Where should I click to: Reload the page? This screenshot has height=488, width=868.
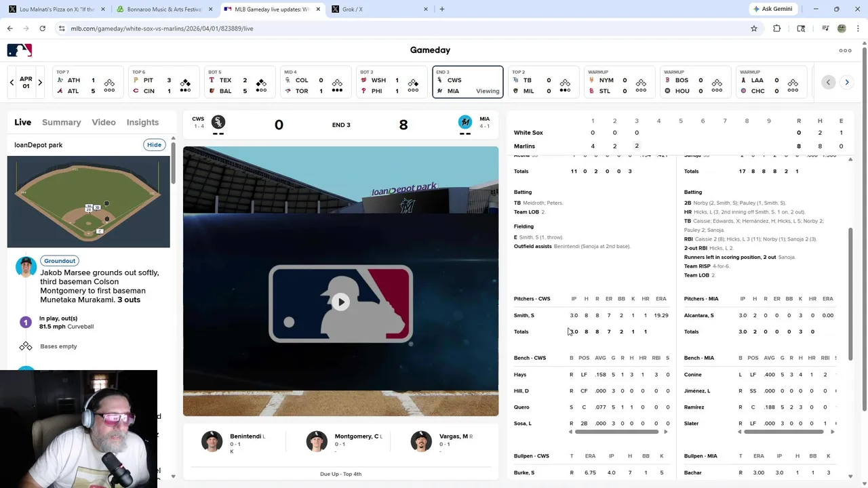[x=42, y=28]
